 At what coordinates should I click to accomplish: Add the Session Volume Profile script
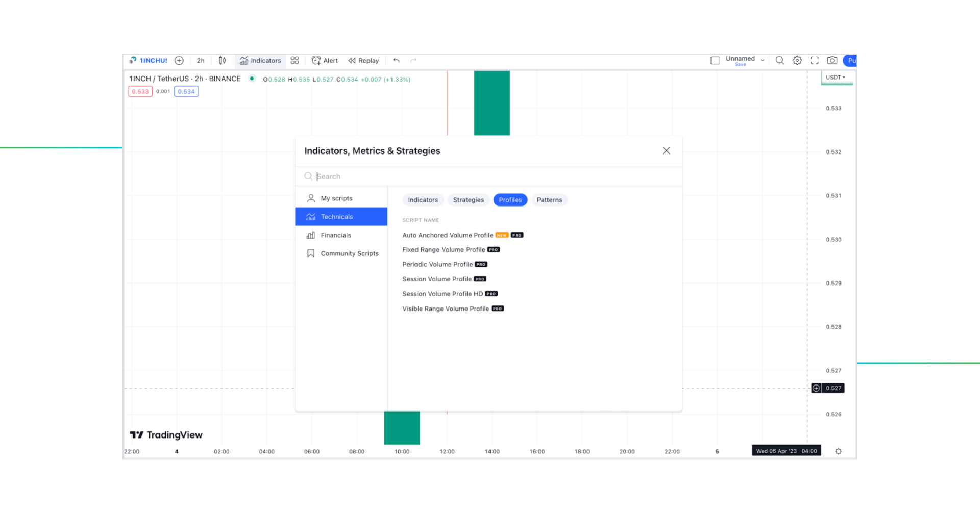(x=437, y=279)
